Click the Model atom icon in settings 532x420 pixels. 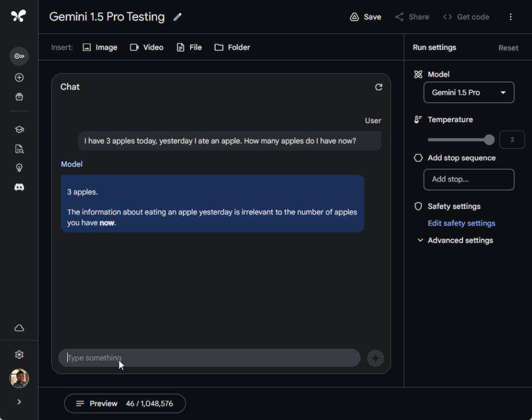point(418,74)
